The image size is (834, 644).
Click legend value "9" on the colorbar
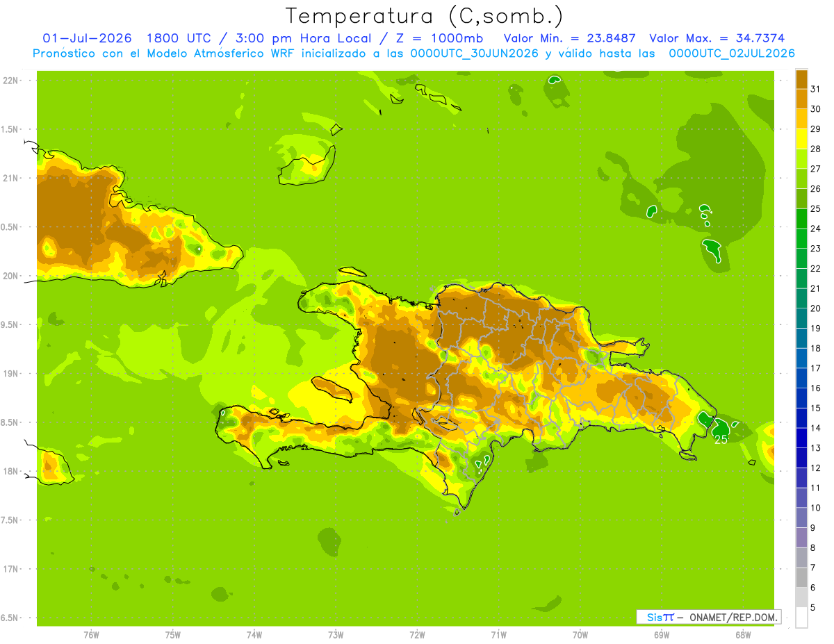point(813,528)
